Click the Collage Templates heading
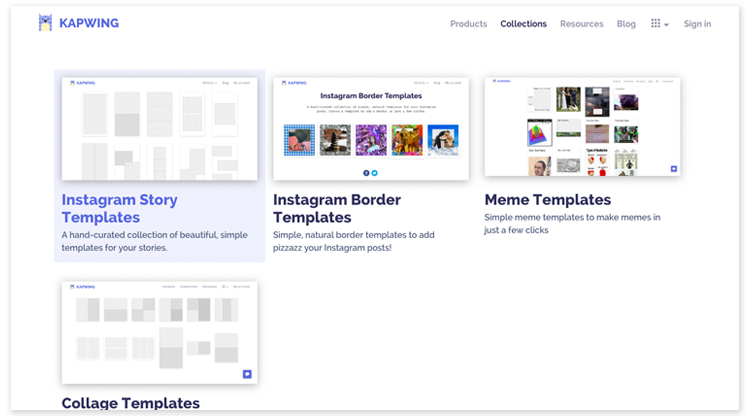The height and width of the screenshot is (416, 750). point(130,403)
